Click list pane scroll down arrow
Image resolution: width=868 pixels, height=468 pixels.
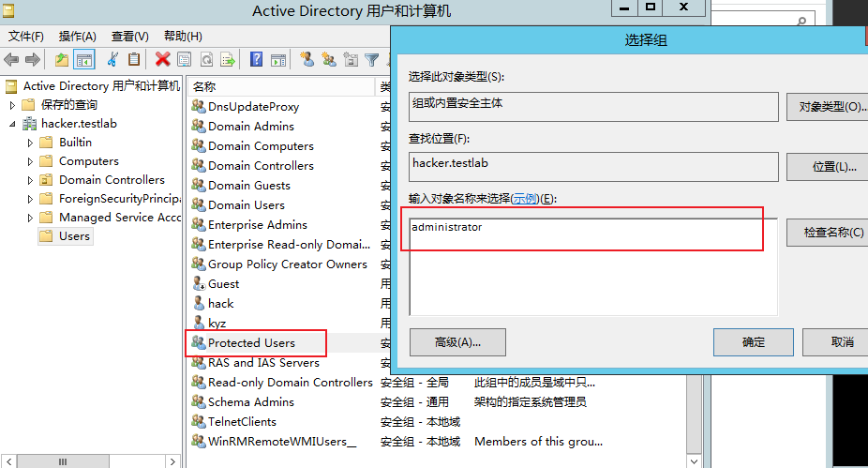pyautogui.click(x=695, y=460)
